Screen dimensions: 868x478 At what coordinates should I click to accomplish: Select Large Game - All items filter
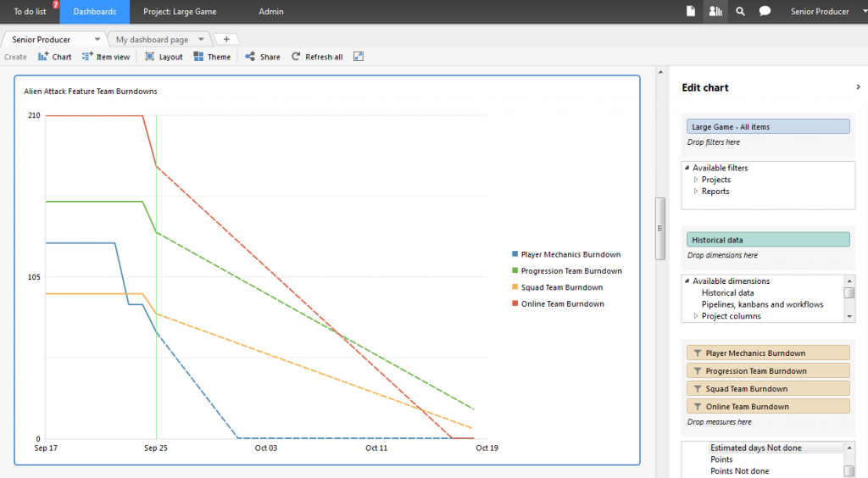click(768, 126)
